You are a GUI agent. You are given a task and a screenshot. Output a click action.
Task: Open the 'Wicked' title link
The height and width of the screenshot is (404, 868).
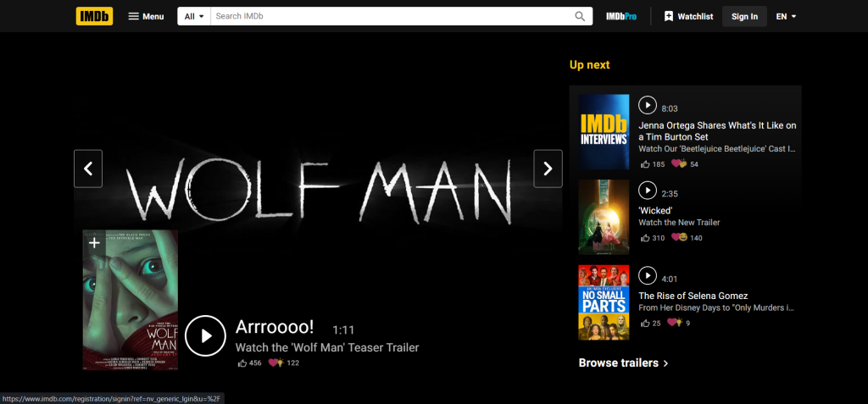click(655, 210)
